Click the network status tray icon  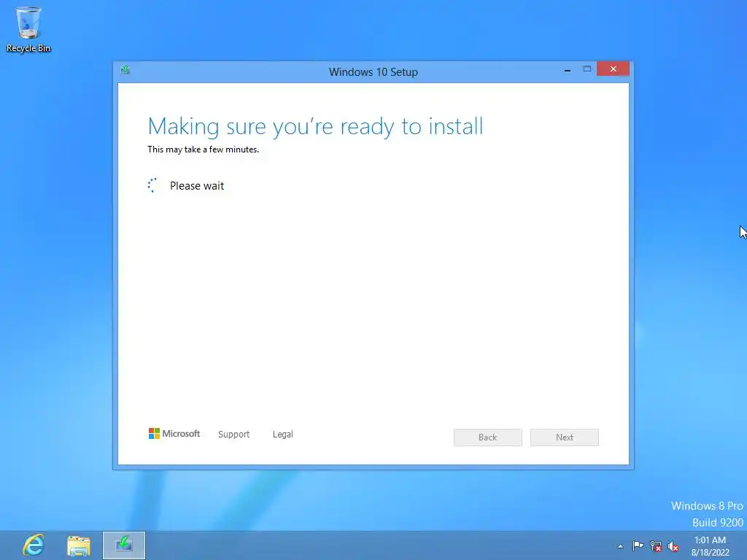click(656, 546)
